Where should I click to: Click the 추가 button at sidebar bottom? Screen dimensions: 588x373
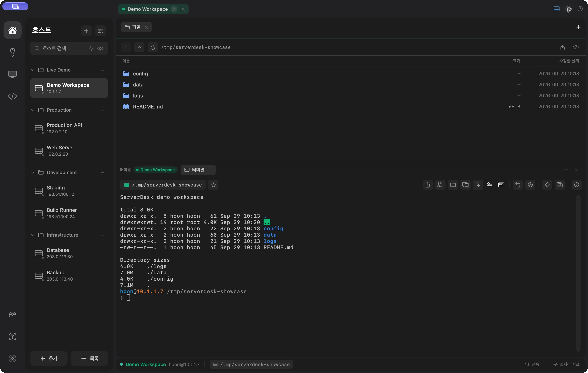49,359
